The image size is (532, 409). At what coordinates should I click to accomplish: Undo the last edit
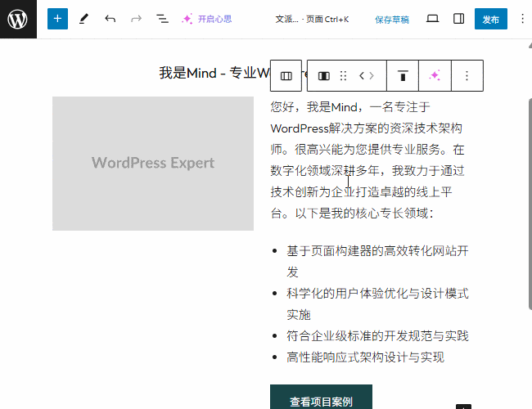(x=110, y=19)
